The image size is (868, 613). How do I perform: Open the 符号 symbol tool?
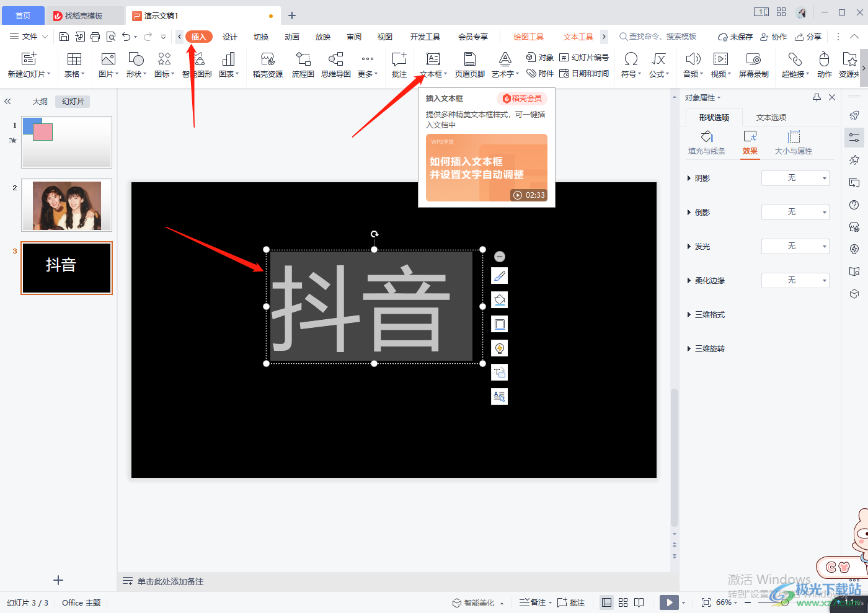coord(631,65)
